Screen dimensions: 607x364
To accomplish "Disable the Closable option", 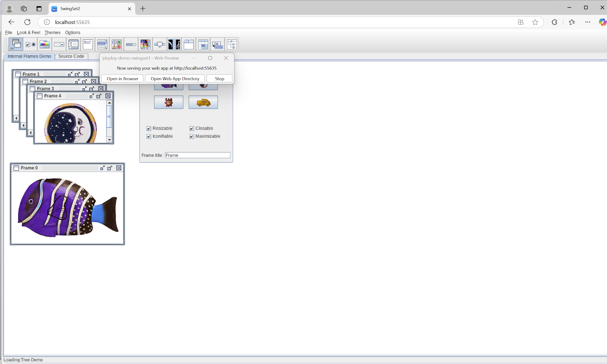I will coord(192,128).
